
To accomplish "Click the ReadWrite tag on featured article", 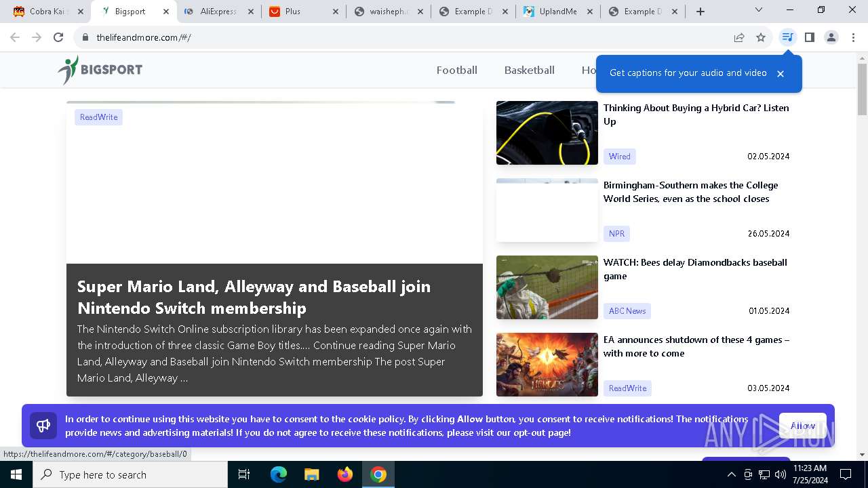I will (x=98, y=117).
